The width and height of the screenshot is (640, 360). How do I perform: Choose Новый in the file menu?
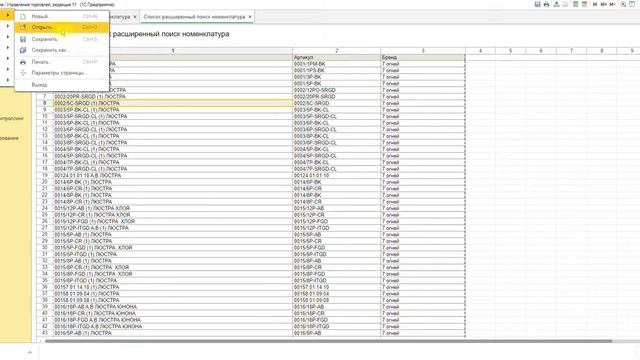coord(62,16)
